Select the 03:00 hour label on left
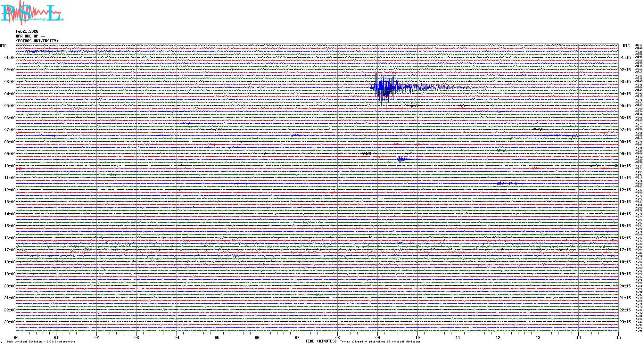The height and width of the screenshot is (346, 644). point(10,82)
